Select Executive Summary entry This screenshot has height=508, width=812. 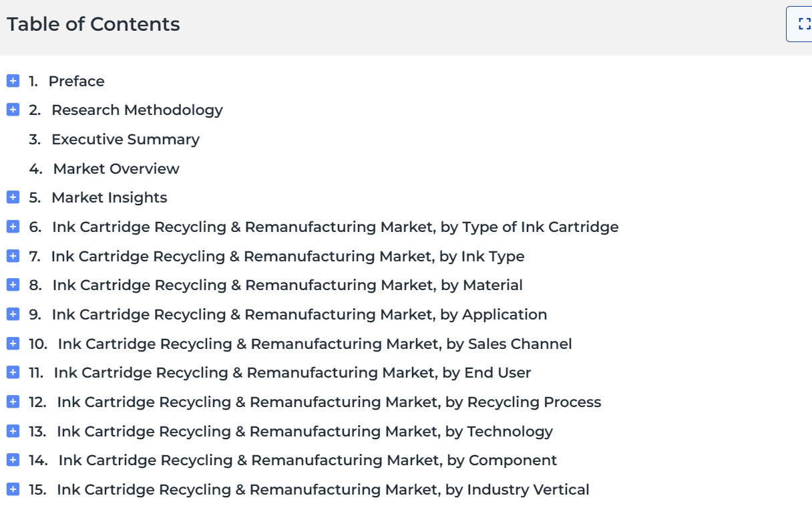(x=114, y=139)
